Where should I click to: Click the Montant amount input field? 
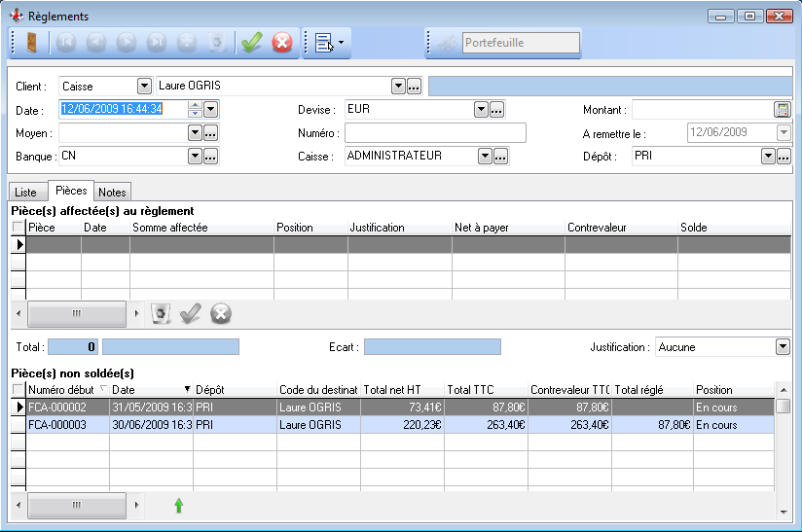coord(704,109)
